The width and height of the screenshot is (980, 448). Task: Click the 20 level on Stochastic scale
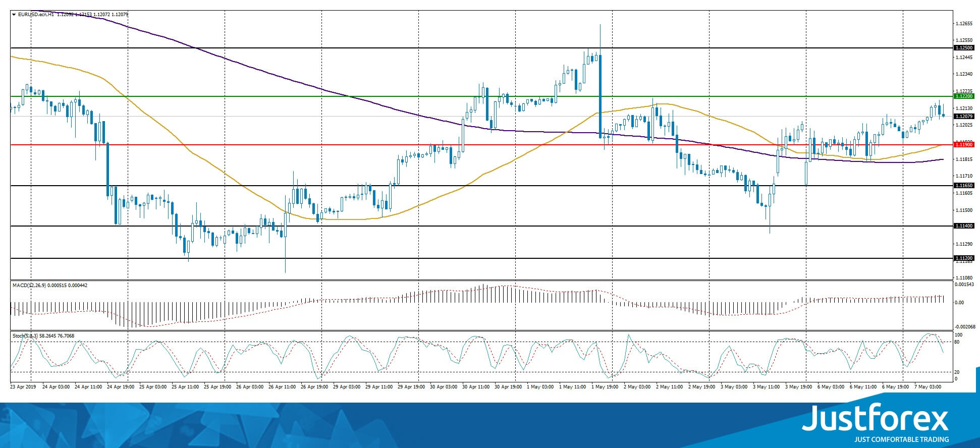click(957, 372)
